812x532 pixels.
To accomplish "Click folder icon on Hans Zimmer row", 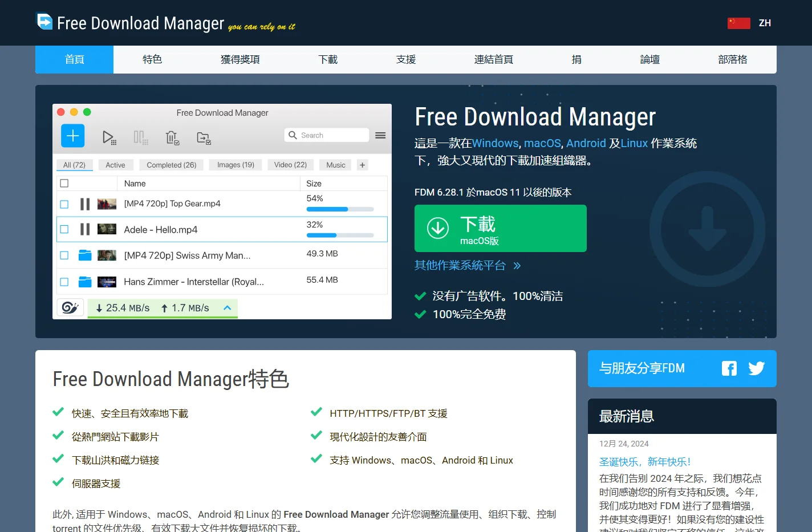I will pos(85,281).
